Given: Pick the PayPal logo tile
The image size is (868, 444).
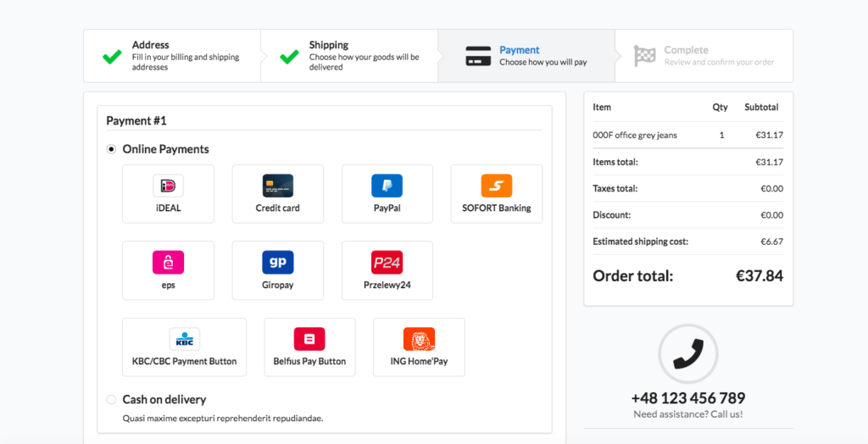Looking at the screenshot, I should 387,186.
